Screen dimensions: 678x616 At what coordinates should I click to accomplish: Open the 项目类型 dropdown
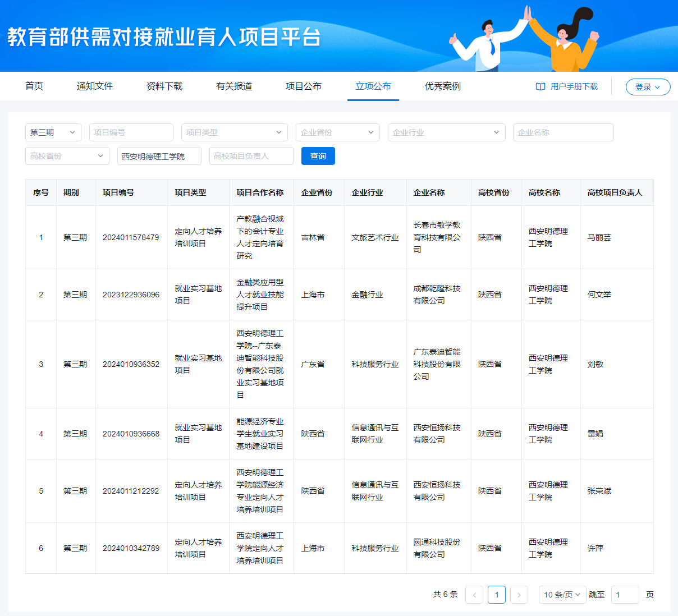tap(234, 132)
